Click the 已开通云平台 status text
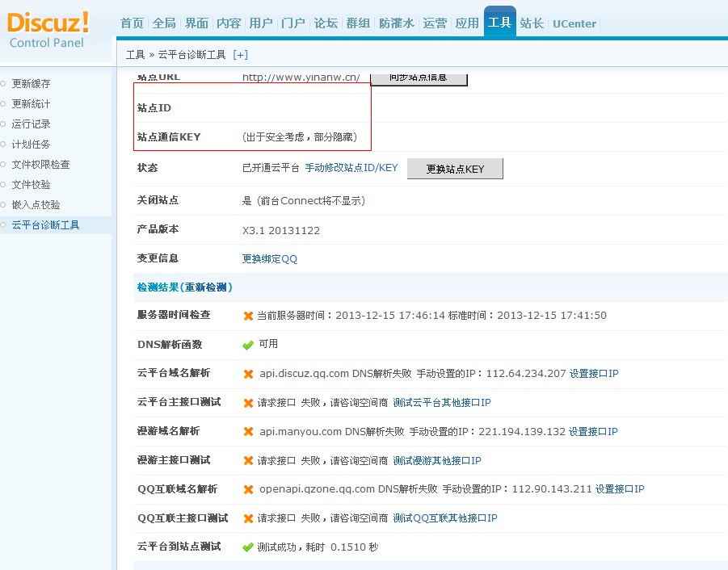Viewport: 728px width, 570px height. [x=271, y=168]
